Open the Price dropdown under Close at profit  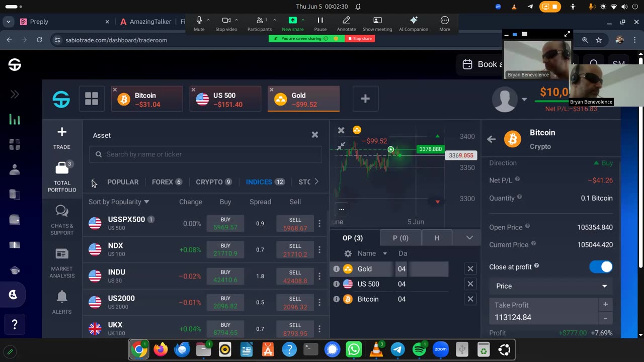[551, 286]
